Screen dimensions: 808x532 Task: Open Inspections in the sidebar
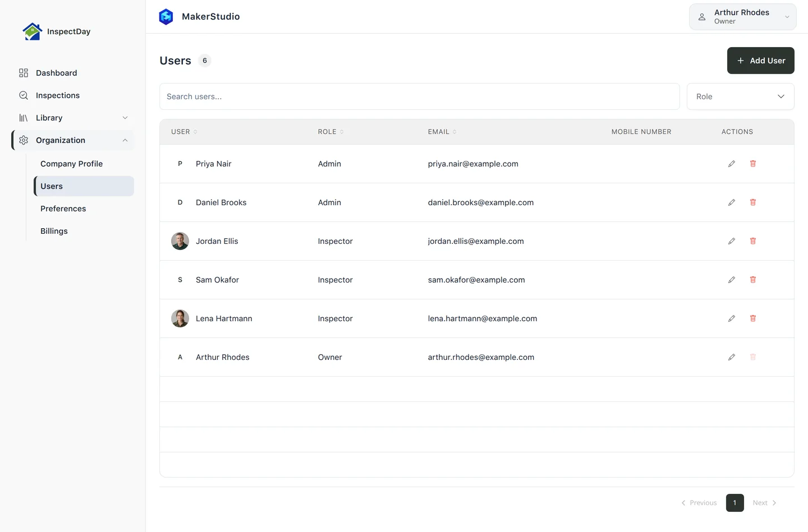point(73,95)
